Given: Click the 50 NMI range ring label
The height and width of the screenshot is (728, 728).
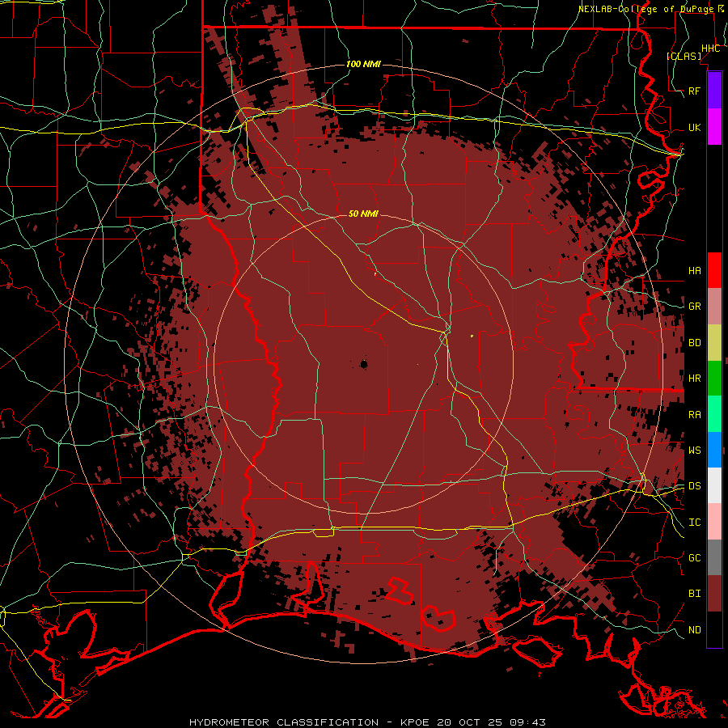Looking at the screenshot, I should [x=363, y=214].
